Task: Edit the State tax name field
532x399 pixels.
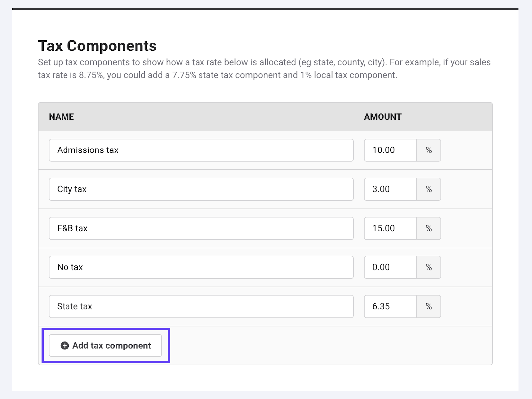Action: [201, 306]
